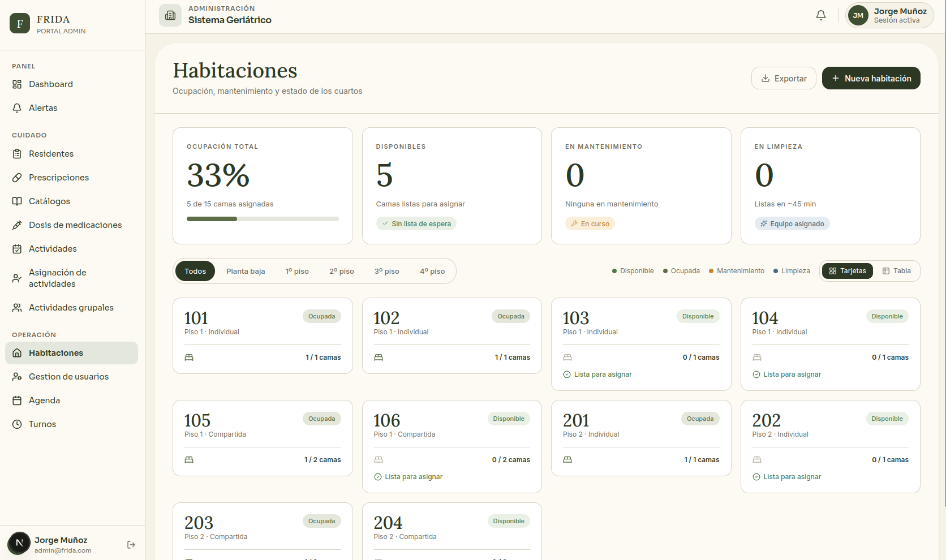Open Actividades via its calendar-check icon
946x560 pixels.
click(x=17, y=249)
